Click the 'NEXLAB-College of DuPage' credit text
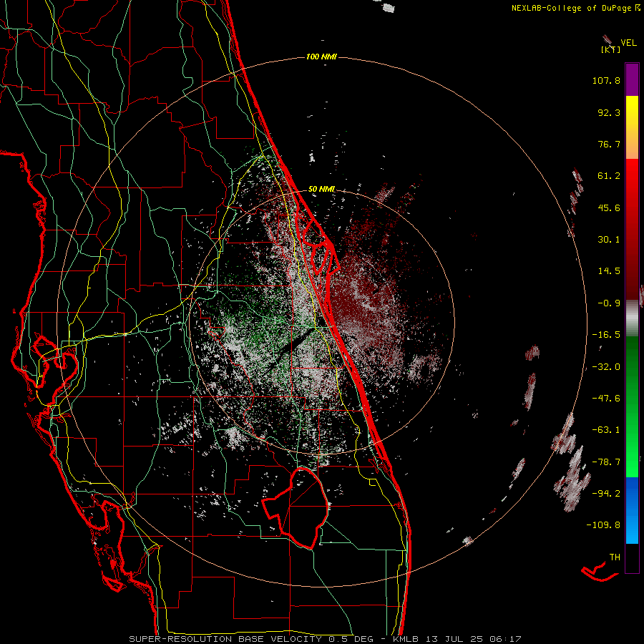This screenshot has width=644, height=644. pos(571,8)
